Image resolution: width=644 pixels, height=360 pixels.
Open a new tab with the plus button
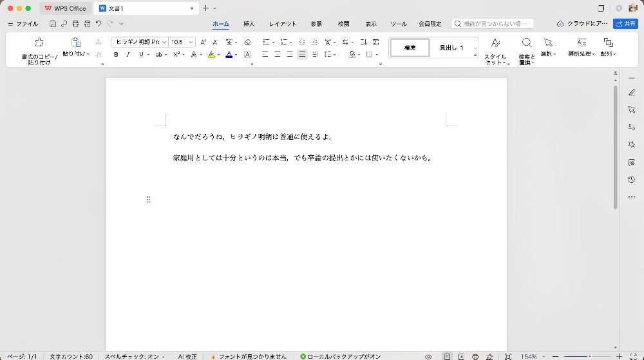click(206, 8)
